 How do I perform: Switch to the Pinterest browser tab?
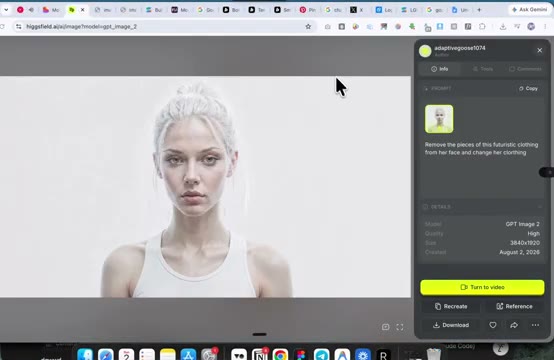307,10
